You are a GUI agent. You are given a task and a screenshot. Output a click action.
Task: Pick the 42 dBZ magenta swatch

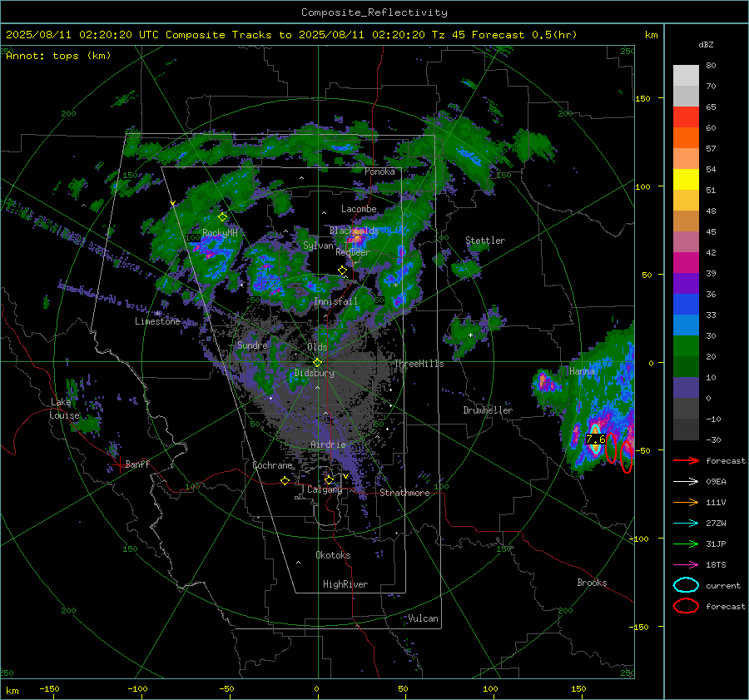pyautogui.click(x=686, y=263)
